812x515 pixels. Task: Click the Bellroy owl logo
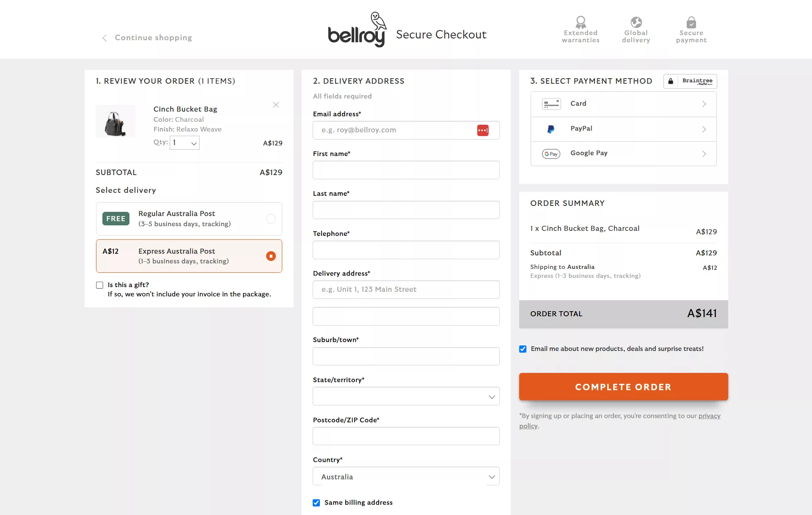[x=357, y=30]
